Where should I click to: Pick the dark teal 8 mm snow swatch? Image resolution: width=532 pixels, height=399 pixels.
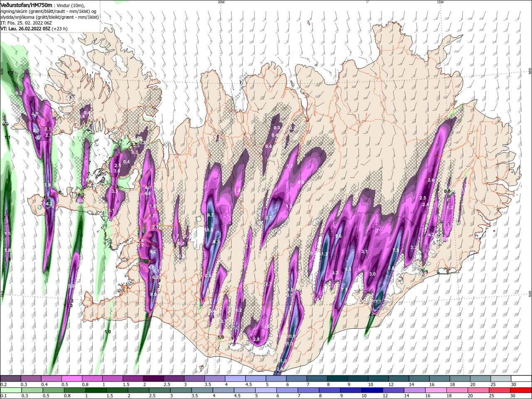click(x=337, y=379)
